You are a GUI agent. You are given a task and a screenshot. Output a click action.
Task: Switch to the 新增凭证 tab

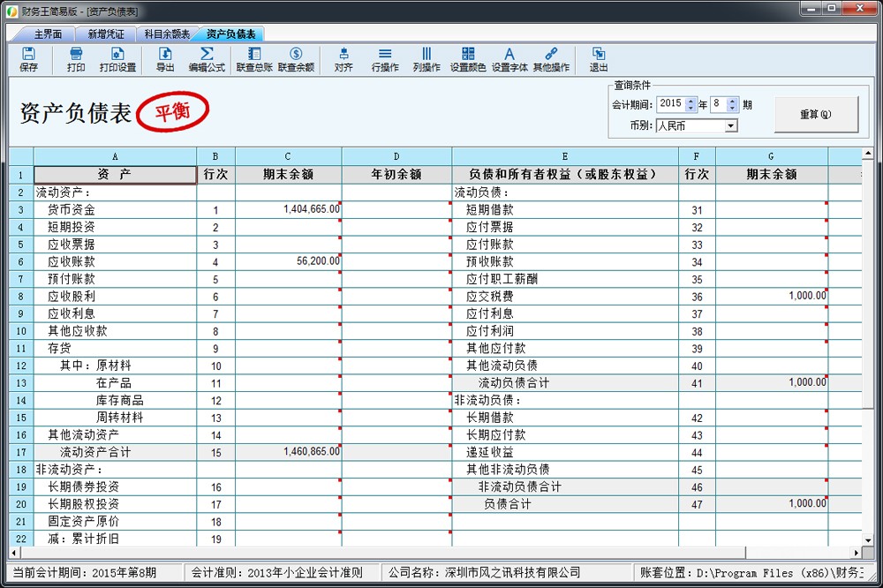click(x=105, y=34)
